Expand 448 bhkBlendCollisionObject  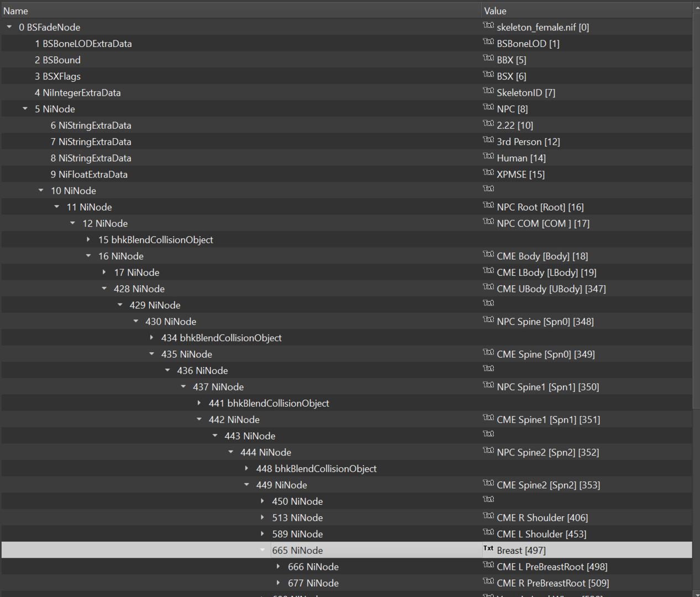(247, 468)
